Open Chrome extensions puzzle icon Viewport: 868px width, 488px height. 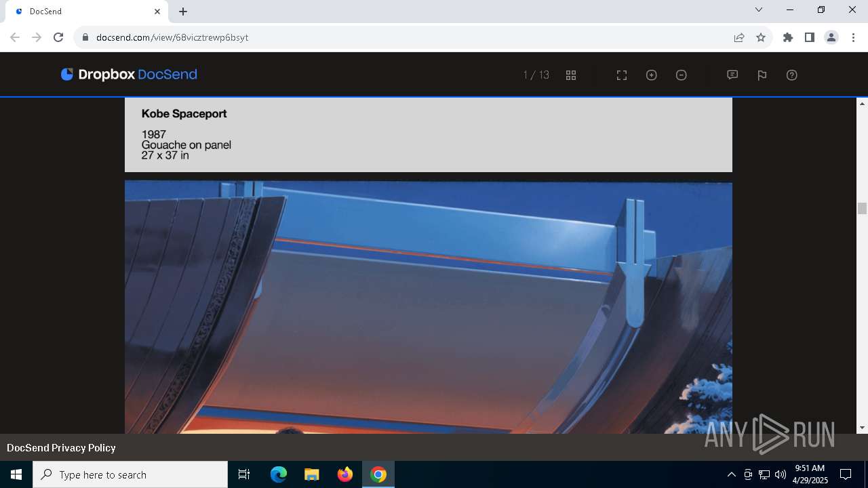pyautogui.click(x=788, y=37)
